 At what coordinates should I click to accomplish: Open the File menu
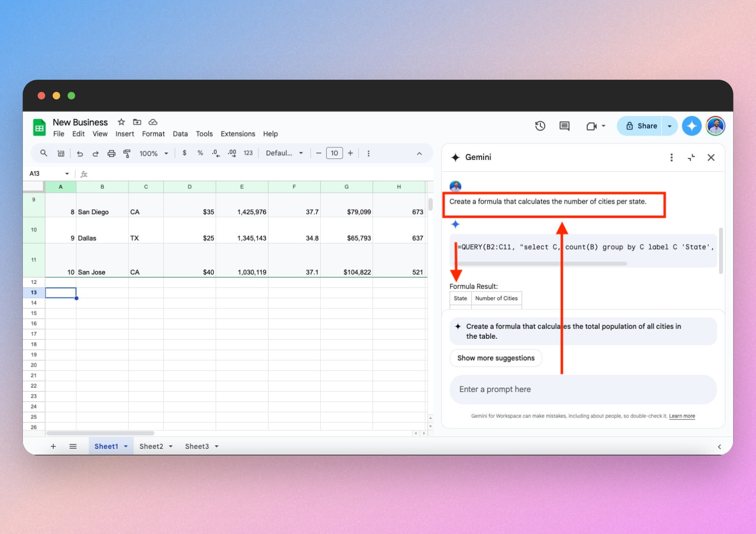[59, 134]
